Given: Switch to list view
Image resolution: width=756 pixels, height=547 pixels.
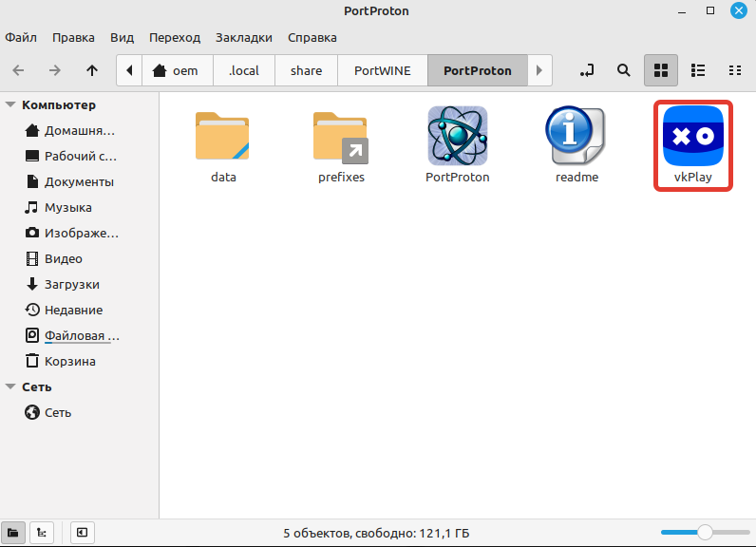Looking at the screenshot, I should tap(698, 70).
